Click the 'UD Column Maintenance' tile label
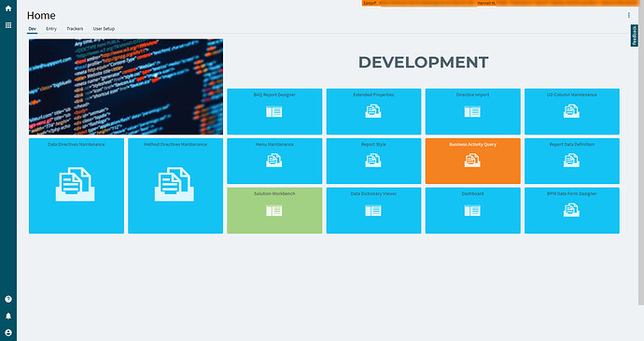Screen dimensions: 644x341 (572, 94)
